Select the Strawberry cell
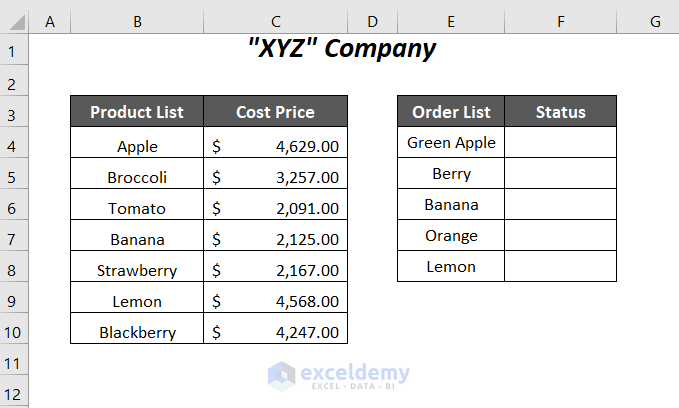Viewport: 679px width, 408px height. tap(137, 271)
